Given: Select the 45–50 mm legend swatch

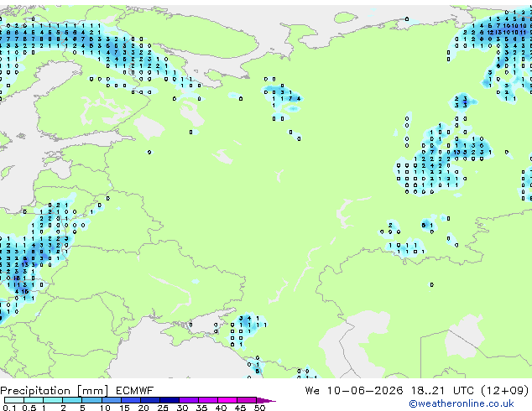Looking at the screenshot, I should [x=247, y=400].
